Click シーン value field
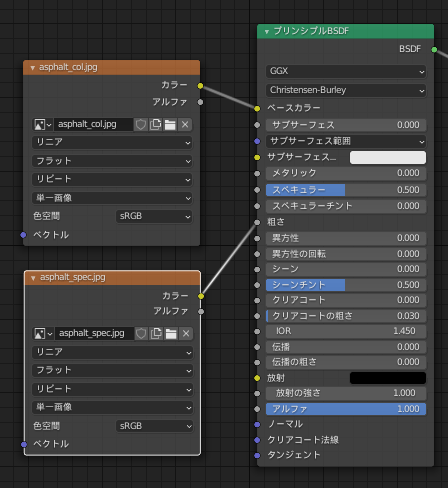 coord(346,269)
